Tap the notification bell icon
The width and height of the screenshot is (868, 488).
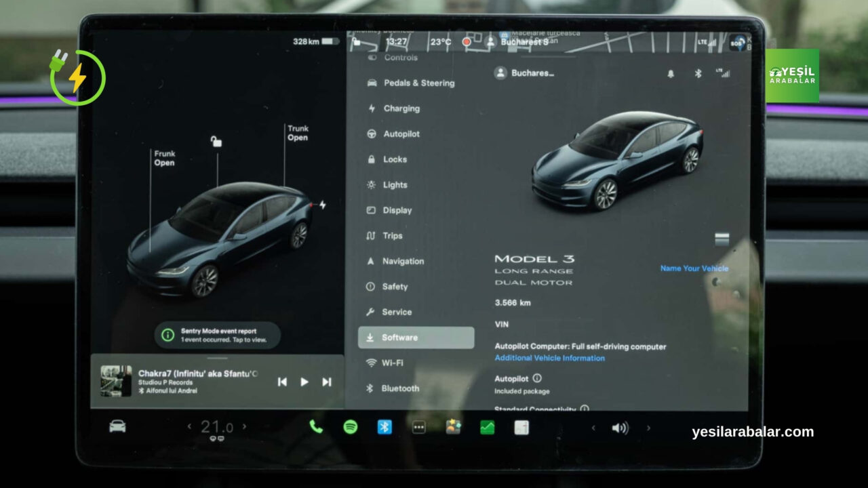671,74
